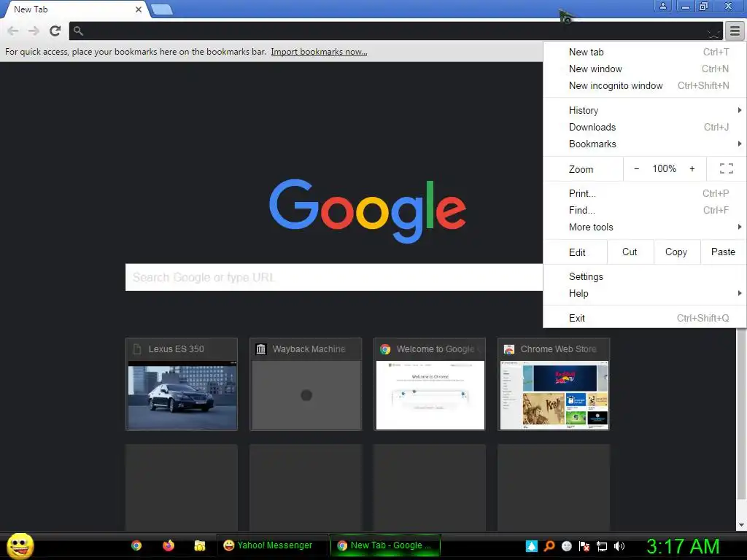Toggle fullscreen from the Zoom row
This screenshot has height=560, width=747.
pyautogui.click(x=726, y=168)
